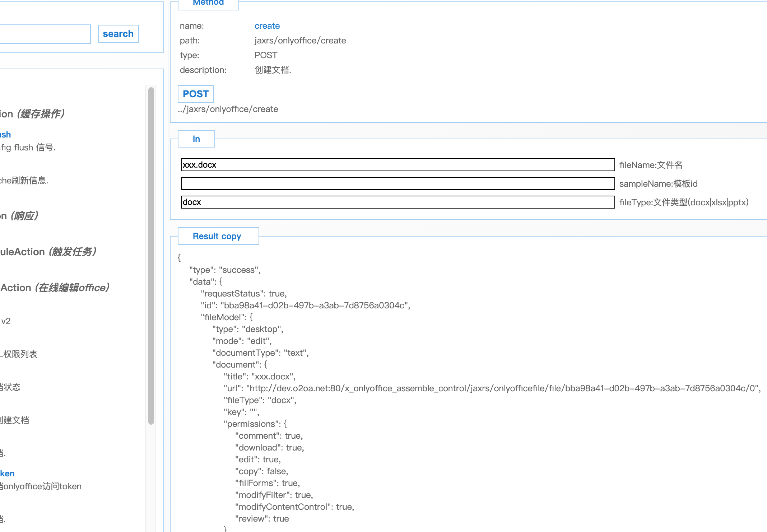Viewport: 767px width, 532px height.
Task: Open the token method link
Action: tap(7, 473)
